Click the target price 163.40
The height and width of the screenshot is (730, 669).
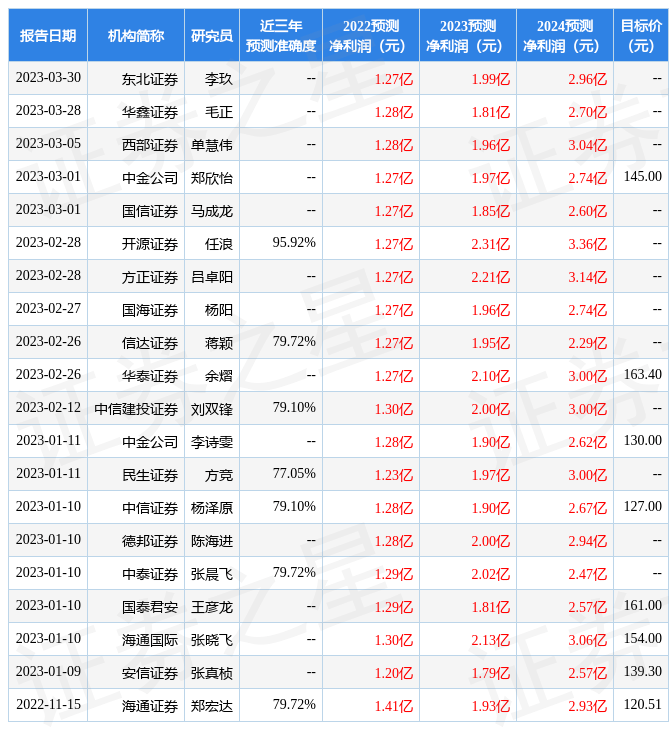pos(642,374)
